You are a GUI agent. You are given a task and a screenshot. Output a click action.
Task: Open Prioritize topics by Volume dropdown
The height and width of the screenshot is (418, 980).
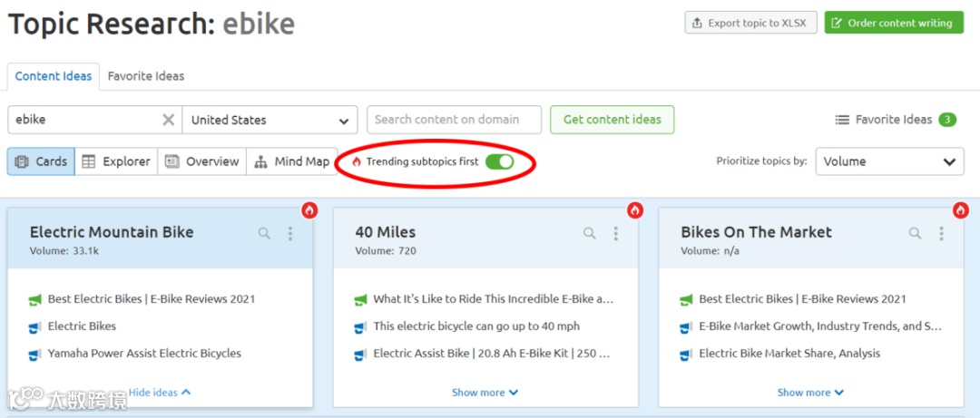tap(889, 161)
